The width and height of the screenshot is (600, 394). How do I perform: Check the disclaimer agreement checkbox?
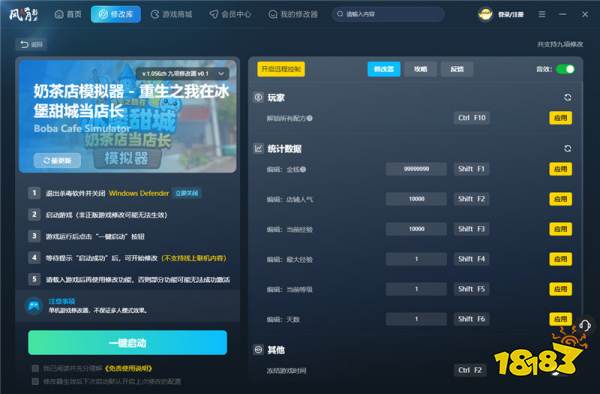35,368
